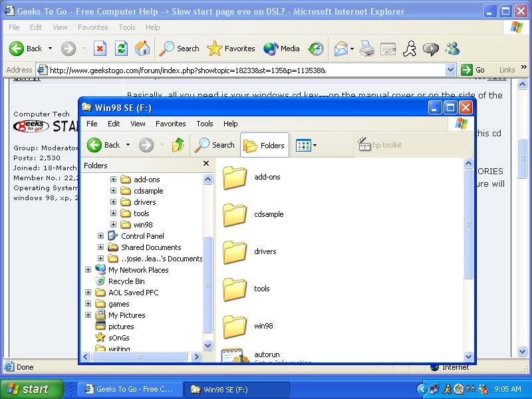Click the Mail icon in Internet Explorer
Image resolution: width=532 pixels, height=399 pixels.
pos(341,49)
